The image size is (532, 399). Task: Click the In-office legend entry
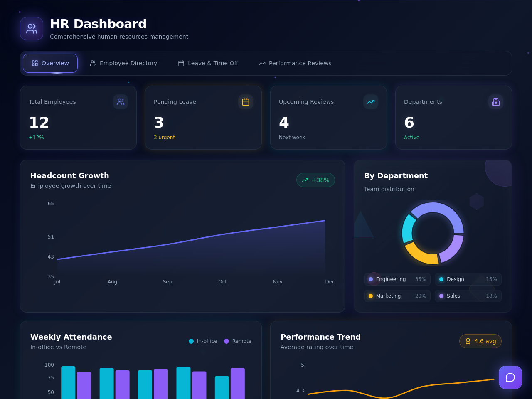pyautogui.click(x=203, y=341)
